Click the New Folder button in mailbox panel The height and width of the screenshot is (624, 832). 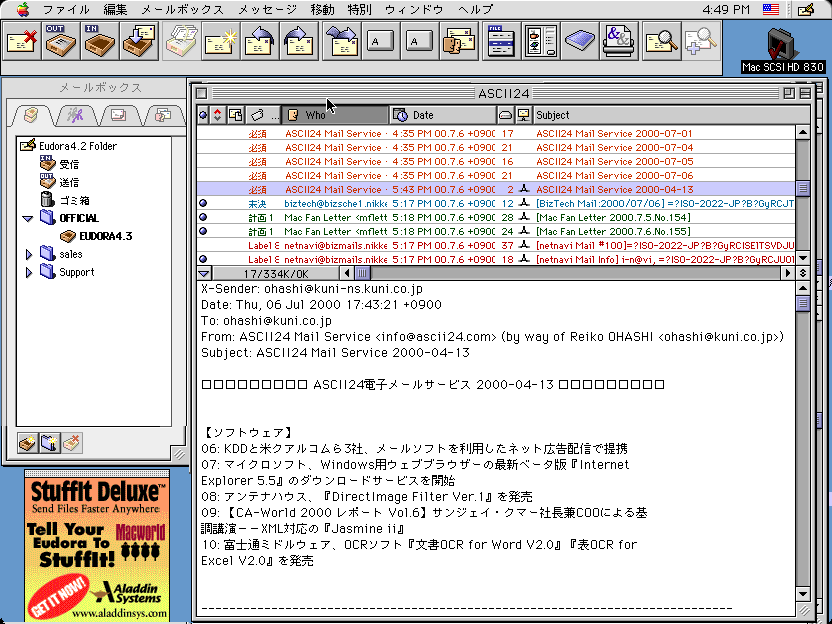(50, 443)
